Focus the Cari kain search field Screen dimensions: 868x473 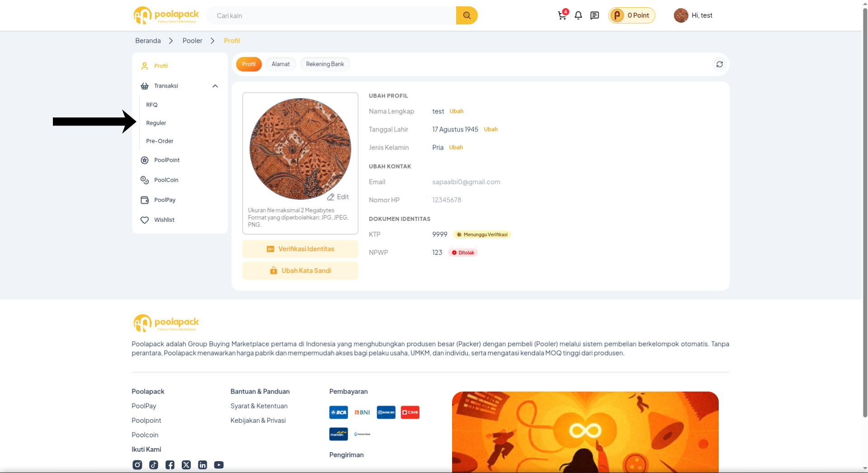coord(331,15)
